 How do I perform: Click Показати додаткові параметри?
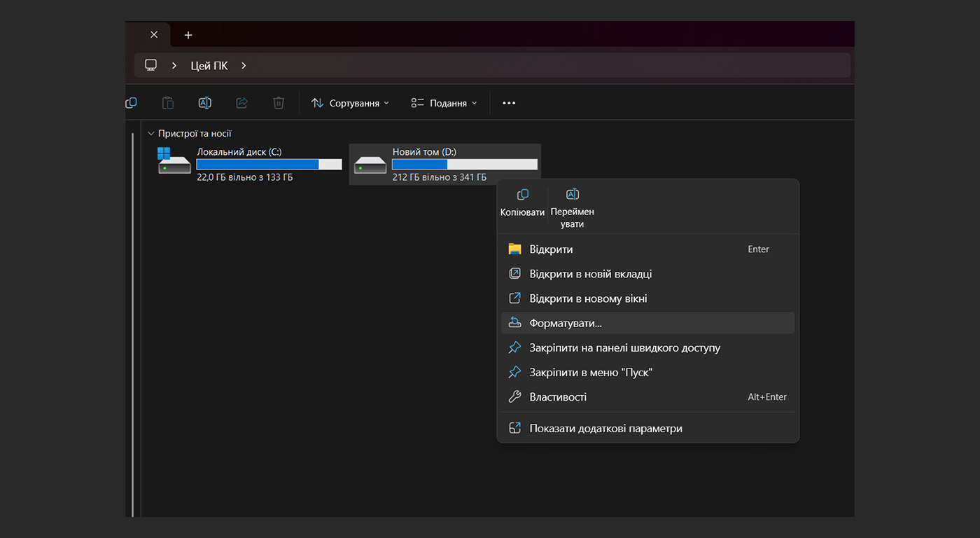pyautogui.click(x=648, y=428)
